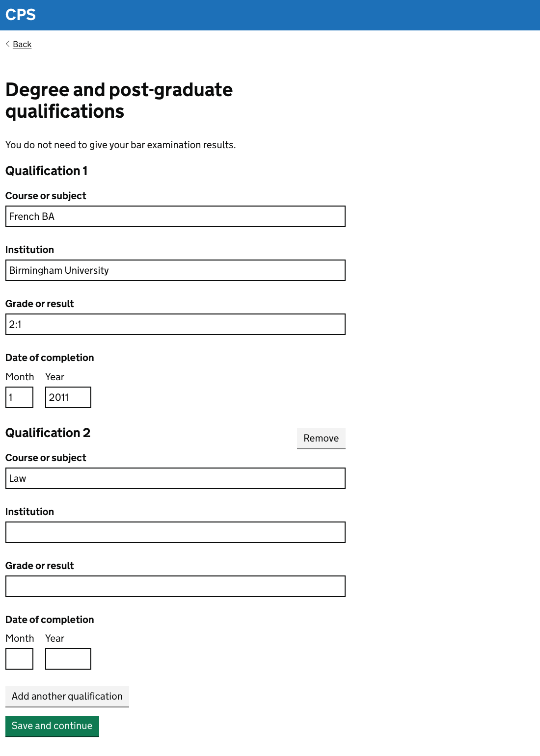Click the empty Year field under Qualification 2
This screenshot has width=540, height=756.
pyautogui.click(x=68, y=659)
